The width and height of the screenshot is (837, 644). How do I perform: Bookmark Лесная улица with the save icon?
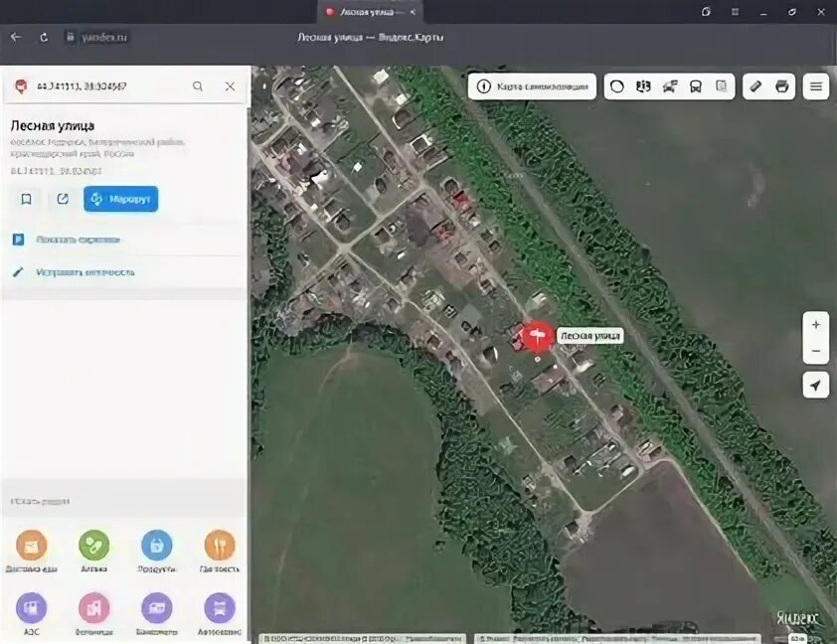[x=26, y=199]
